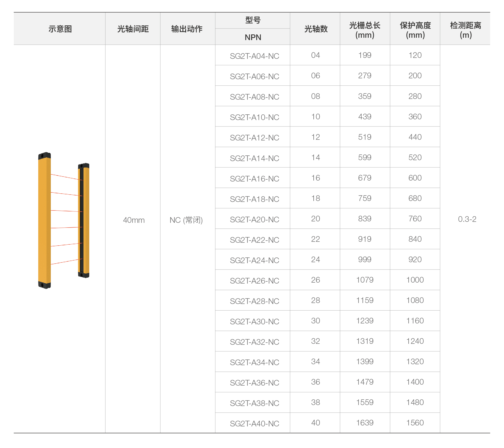Click the 保护高度 (mm) header
Image resolution: width=504 pixels, height=448 pixels.
coord(415,30)
